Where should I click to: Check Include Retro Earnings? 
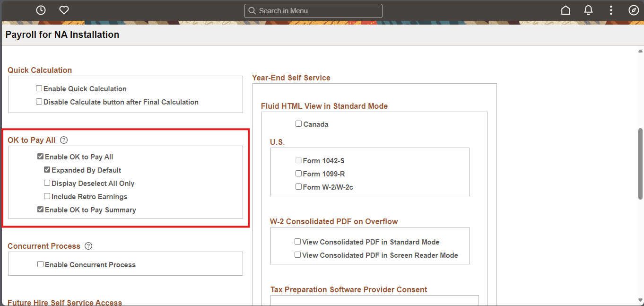[x=47, y=195]
